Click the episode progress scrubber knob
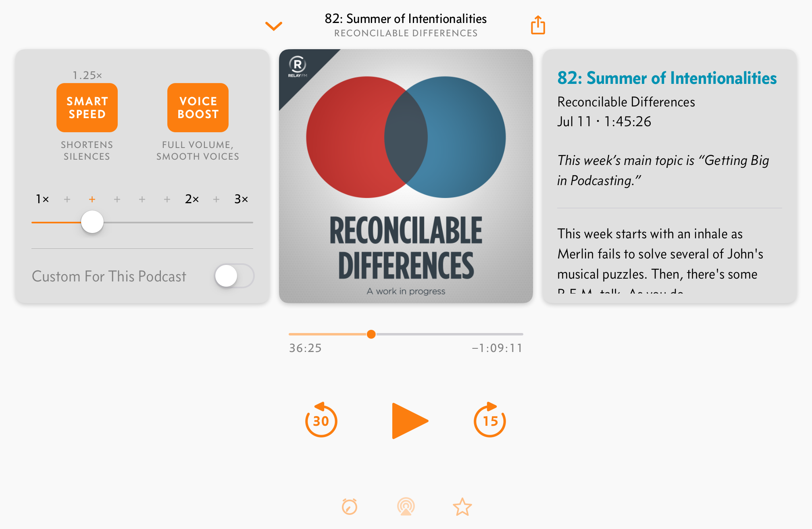 [x=371, y=334]
